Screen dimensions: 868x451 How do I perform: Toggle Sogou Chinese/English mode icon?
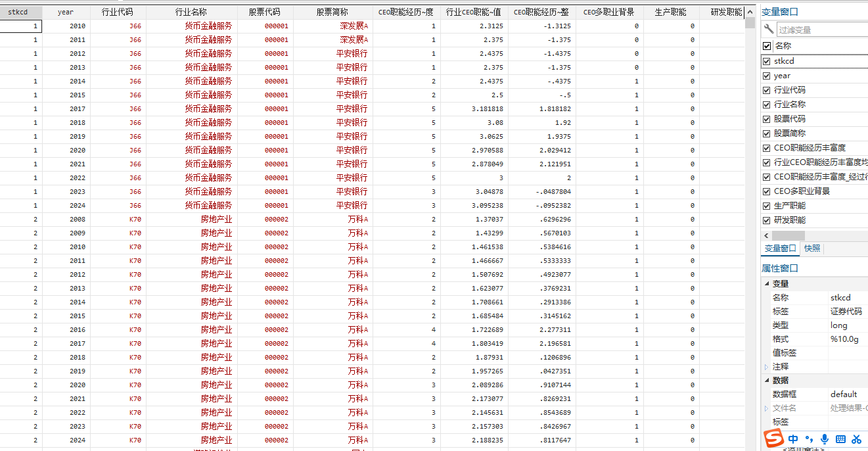tap(794, 439)
